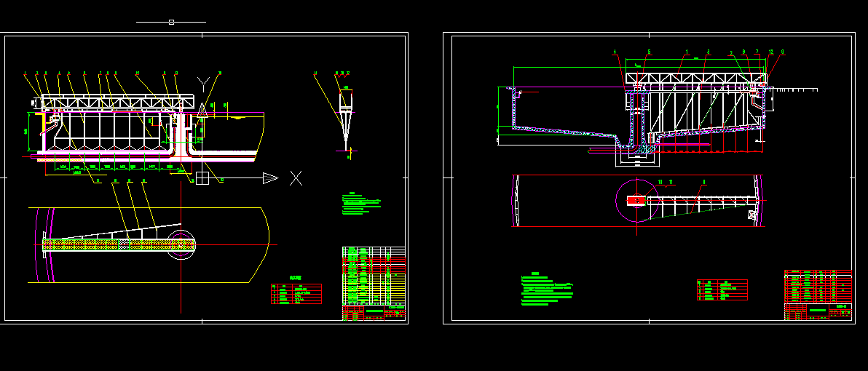
Task: Click the small red table in the right drawing
Action: point(722,290)
